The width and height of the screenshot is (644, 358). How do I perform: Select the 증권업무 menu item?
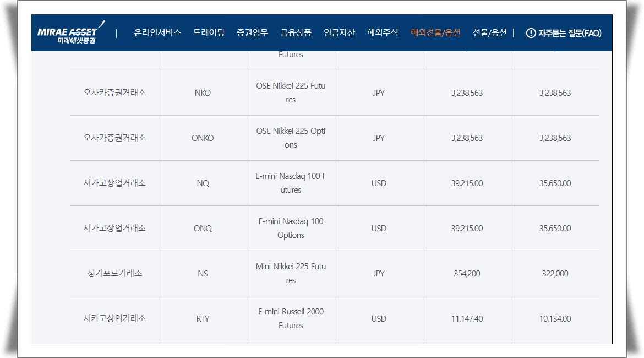(x=252, y=33)
